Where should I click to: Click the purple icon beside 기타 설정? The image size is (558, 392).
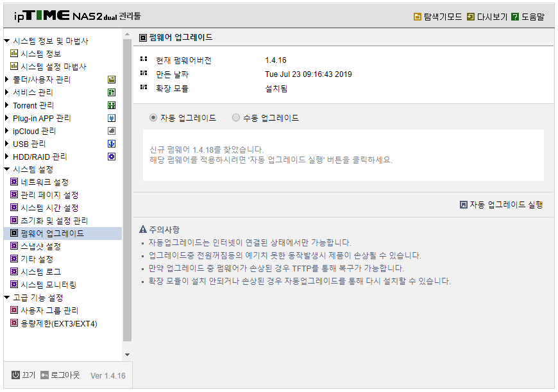14,259
